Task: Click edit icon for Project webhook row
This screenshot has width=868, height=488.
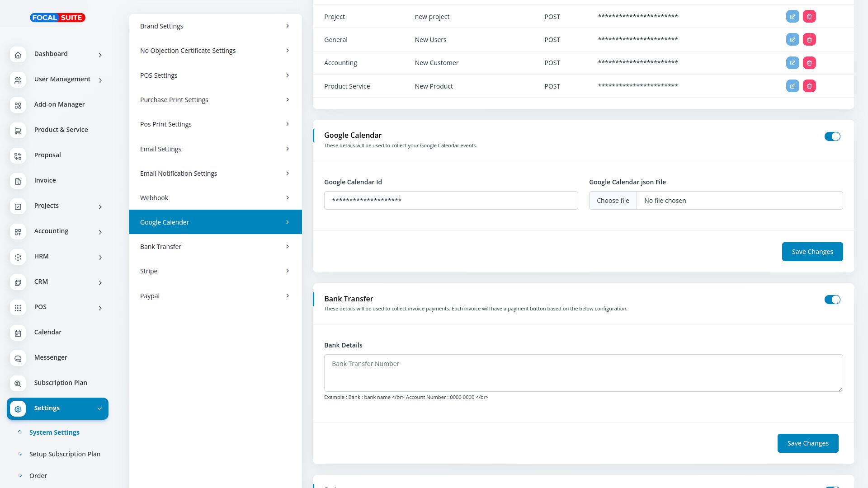Action: coord(792,17)
